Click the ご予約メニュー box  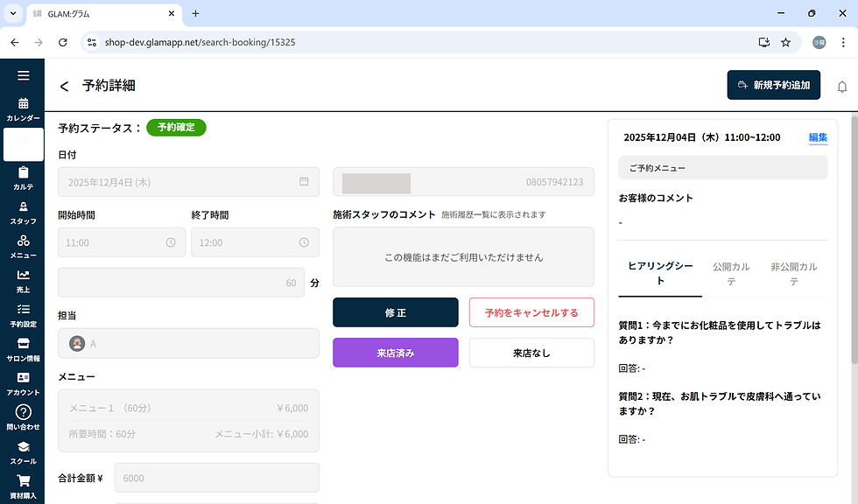coord(723,168)
